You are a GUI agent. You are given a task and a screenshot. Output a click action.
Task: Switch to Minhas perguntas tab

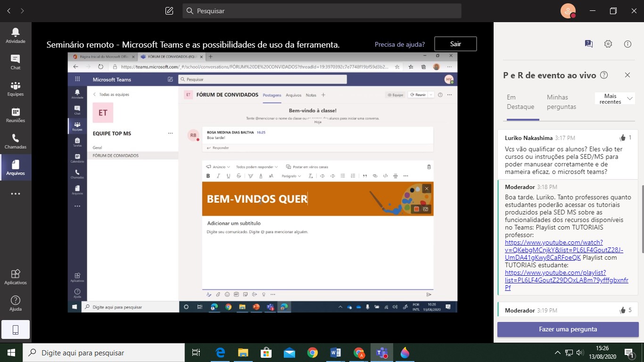tap(561, 102)
